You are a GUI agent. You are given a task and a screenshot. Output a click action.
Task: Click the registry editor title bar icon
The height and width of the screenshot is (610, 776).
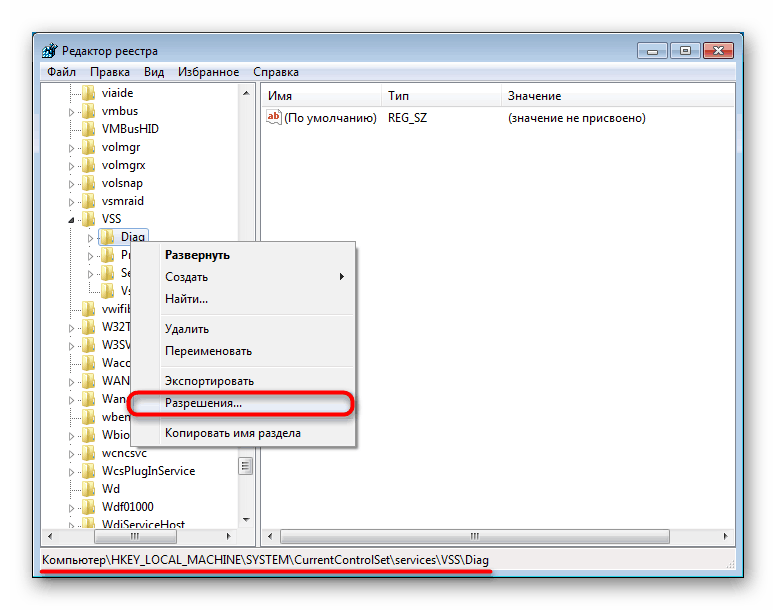(x=49, y=50)
